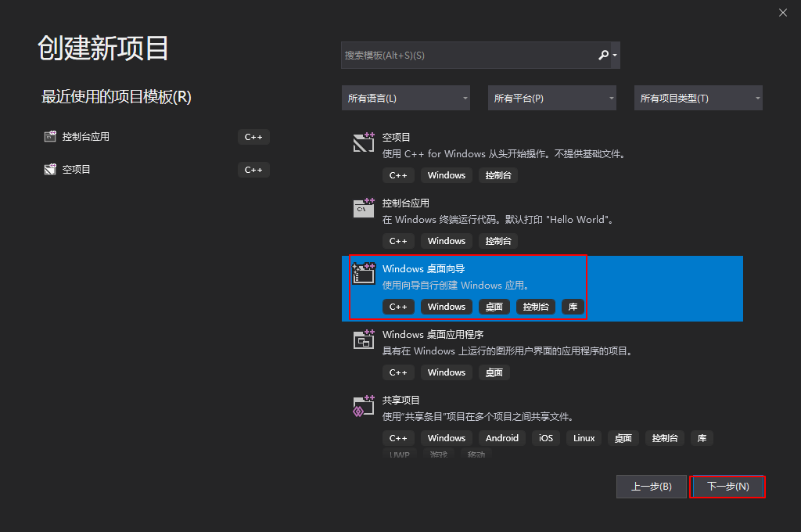Click the 最近使用的项目模板(R) heading
801x532 pixels.
[116, 97]
